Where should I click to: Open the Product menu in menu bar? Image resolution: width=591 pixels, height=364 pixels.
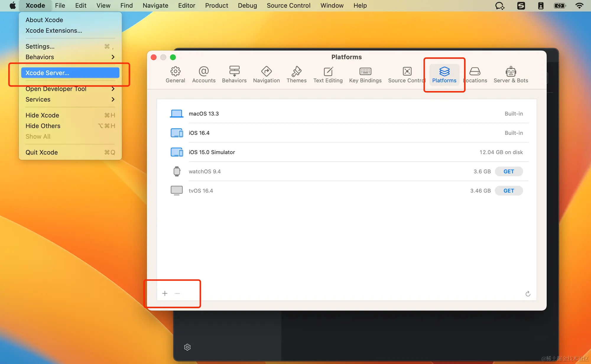tap(216, 6)
